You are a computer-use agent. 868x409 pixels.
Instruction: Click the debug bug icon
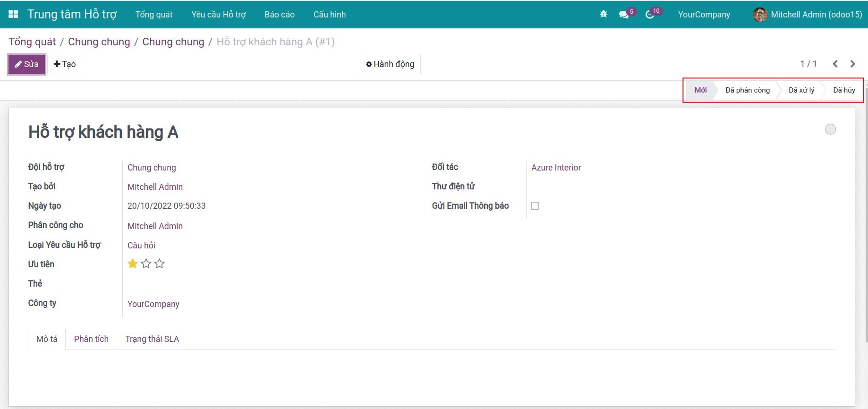(604, 14)
